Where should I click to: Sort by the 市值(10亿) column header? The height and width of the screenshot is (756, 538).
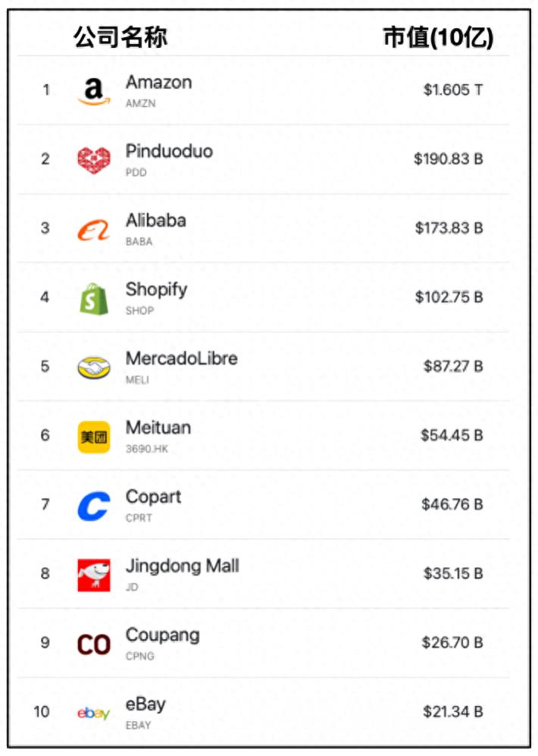[438, 37]
